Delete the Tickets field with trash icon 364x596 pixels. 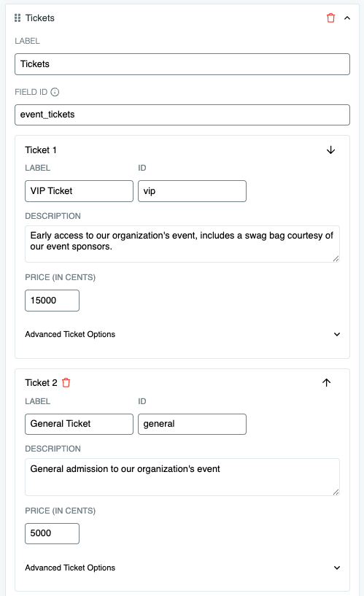pyautogui.click(x=330, y=18)
